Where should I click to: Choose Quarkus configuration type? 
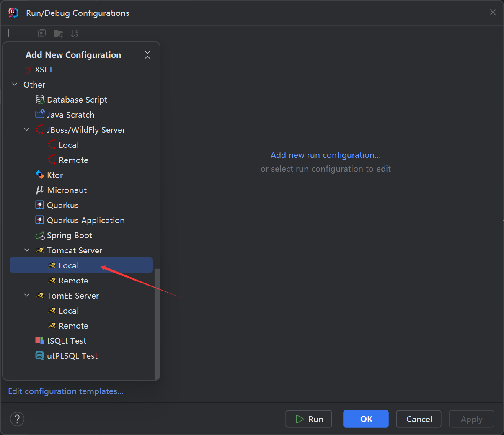point(81,205)
